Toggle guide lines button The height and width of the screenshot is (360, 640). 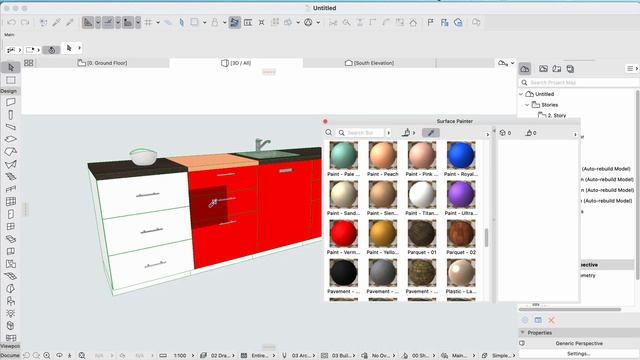coord(88,22)
